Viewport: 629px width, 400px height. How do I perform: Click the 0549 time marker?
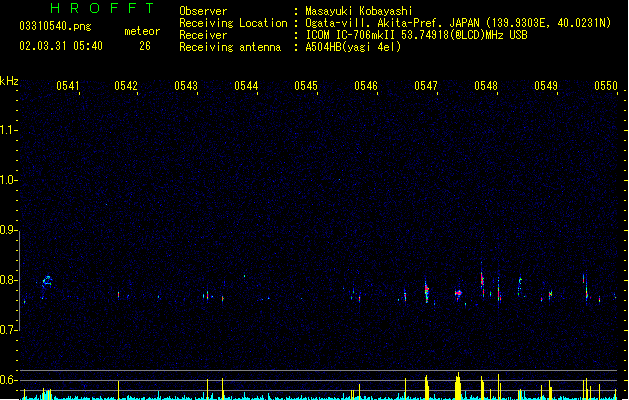click(x=546, y=86)
